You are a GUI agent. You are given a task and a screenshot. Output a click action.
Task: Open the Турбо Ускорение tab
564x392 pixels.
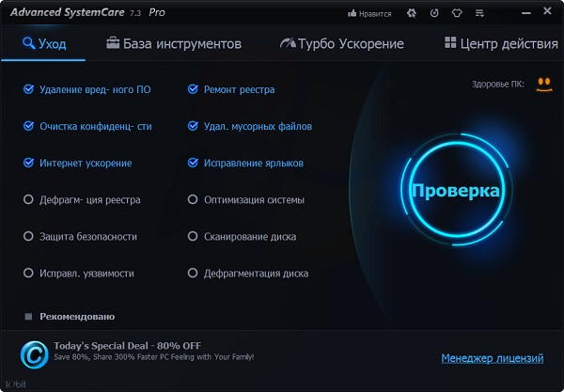[342, 44]
